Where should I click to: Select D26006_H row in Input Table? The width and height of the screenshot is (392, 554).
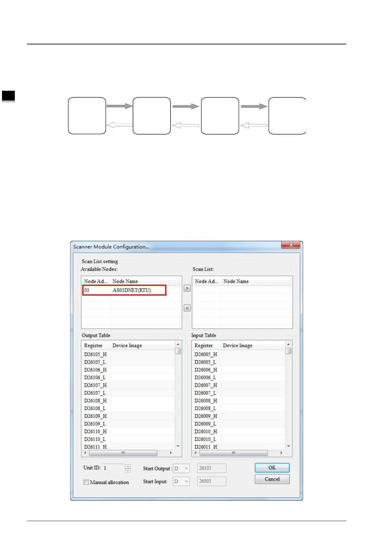[239, 370]
